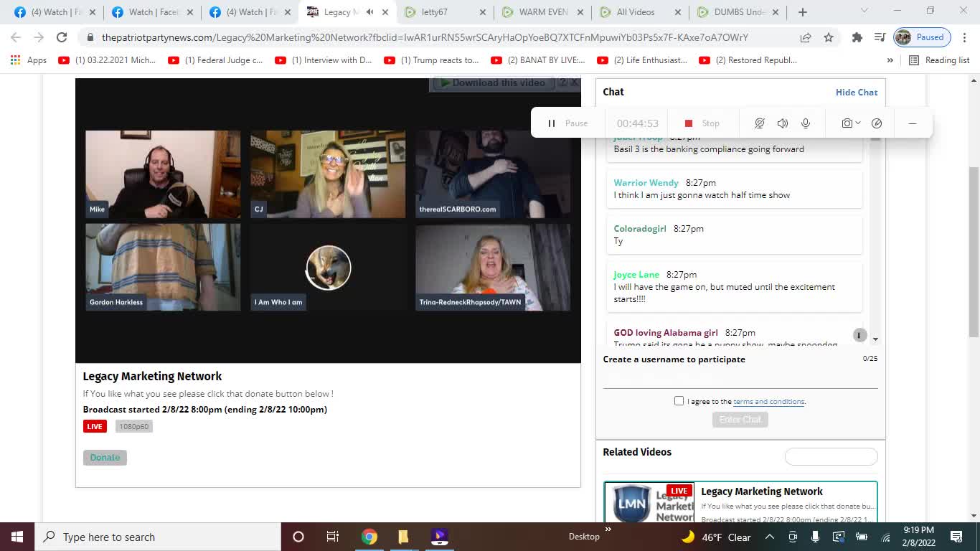Click the Donate button
Image resolution: width=980 pixels, height=551 pixels.
click(x=105, y=458)
